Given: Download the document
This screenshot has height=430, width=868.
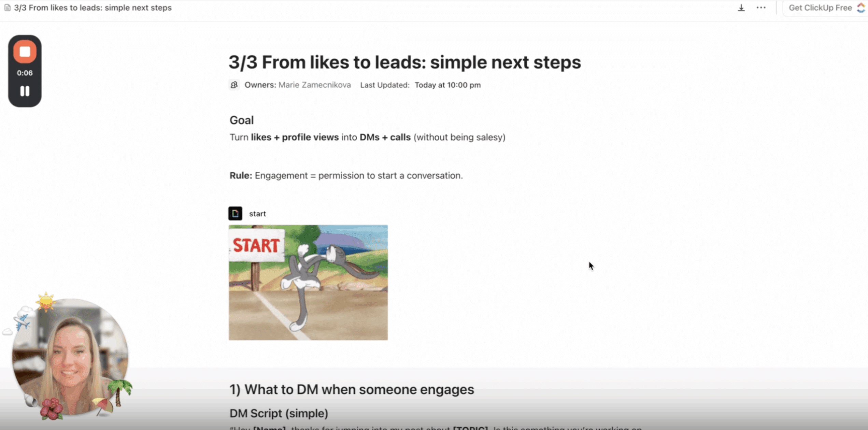Looking at the screenshot, I should (741, 8).
